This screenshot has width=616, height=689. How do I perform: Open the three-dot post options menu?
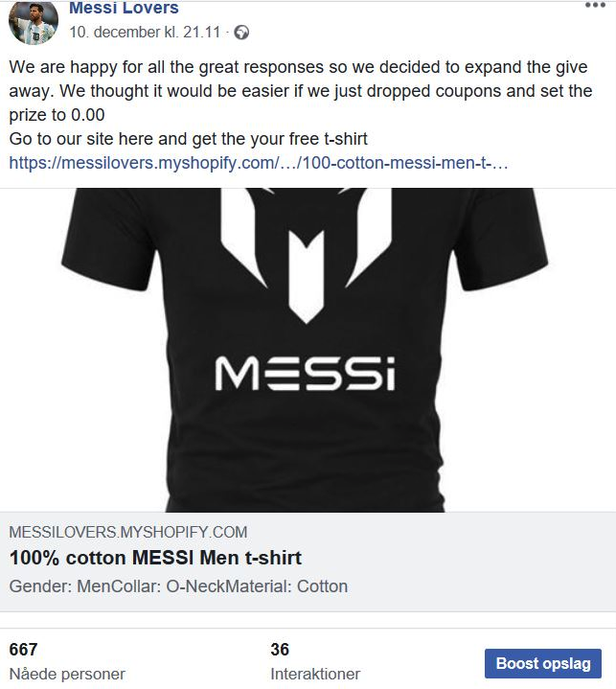click(x=595, y=6)
